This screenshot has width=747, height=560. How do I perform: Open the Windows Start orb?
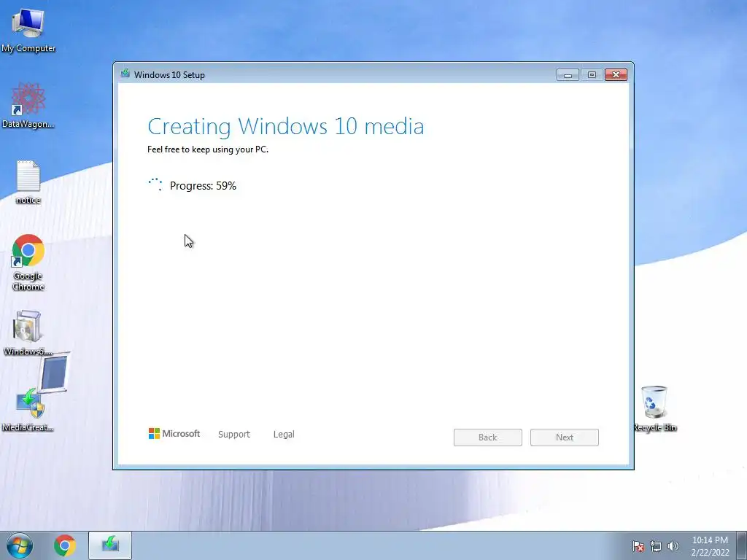pyautogui.click(x=20, y=545)
